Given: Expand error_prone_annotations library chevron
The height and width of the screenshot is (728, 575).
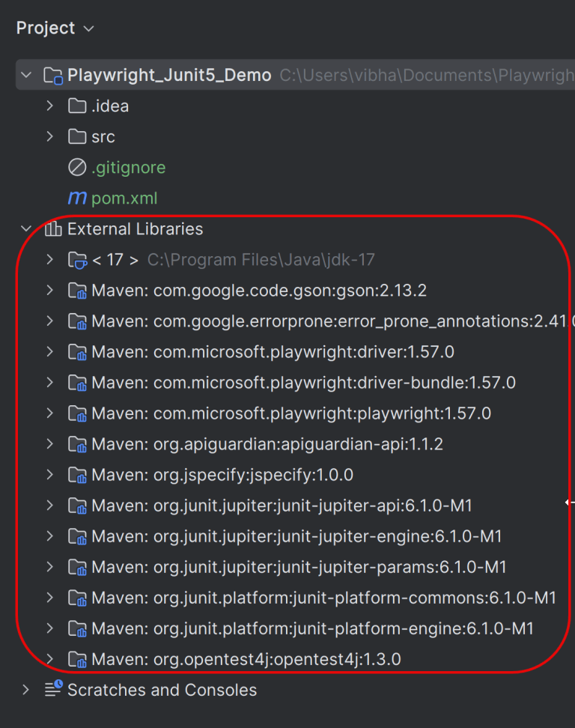Looking at the screenshot, I should (x=50, y=321).
